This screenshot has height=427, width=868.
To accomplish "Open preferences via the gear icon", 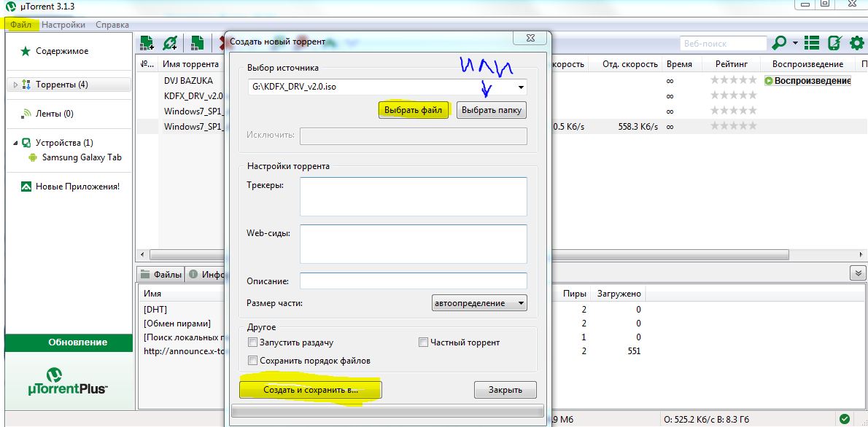I will pyautogui.click(x=856, y=42).
